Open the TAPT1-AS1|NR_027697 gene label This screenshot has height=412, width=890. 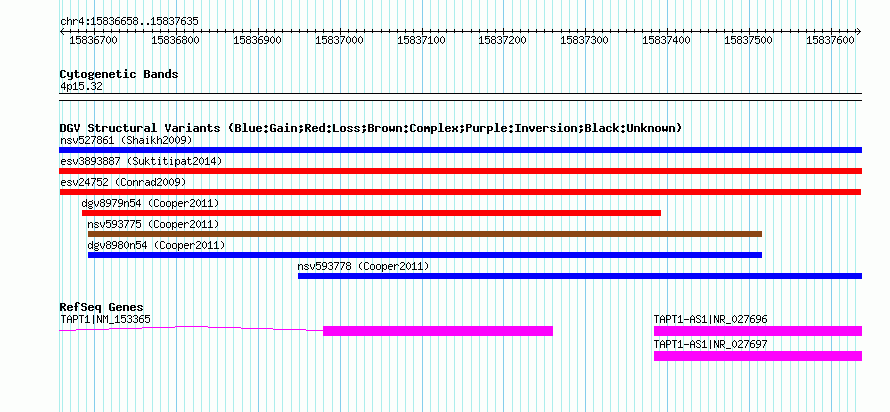(x=711, y=344)
